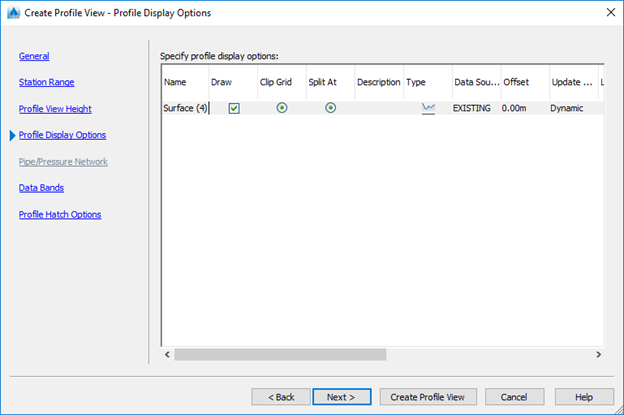Click the Offset cell showing 0.00m
The height and width of the screenshot is (415, 624).
[522, 108]
